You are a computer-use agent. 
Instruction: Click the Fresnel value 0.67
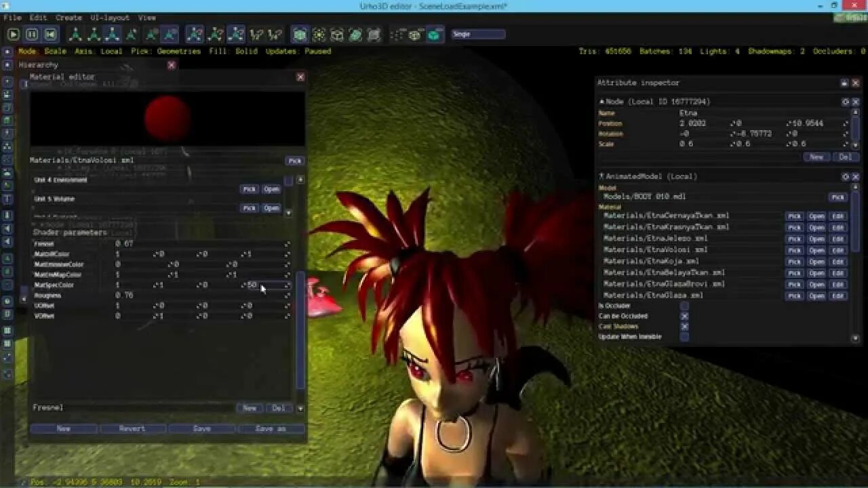[x=123, y=244]
